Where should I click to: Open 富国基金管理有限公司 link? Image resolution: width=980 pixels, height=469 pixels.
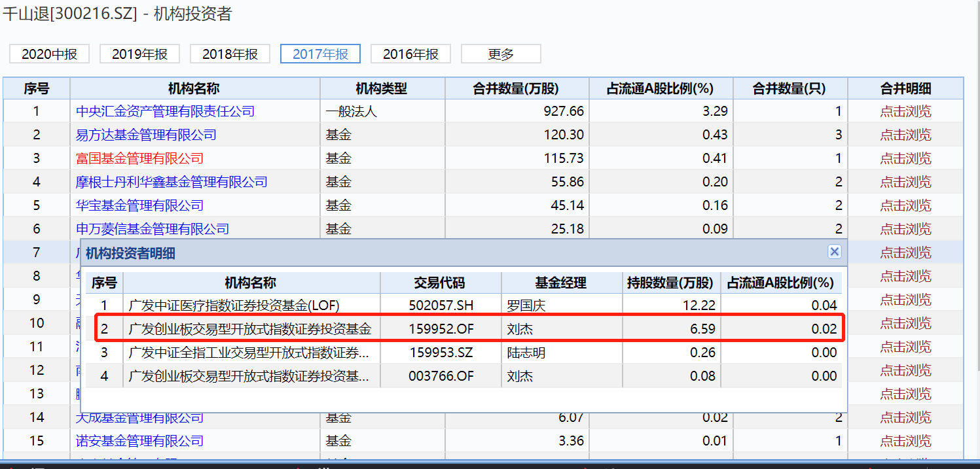[x=139, y=158]
